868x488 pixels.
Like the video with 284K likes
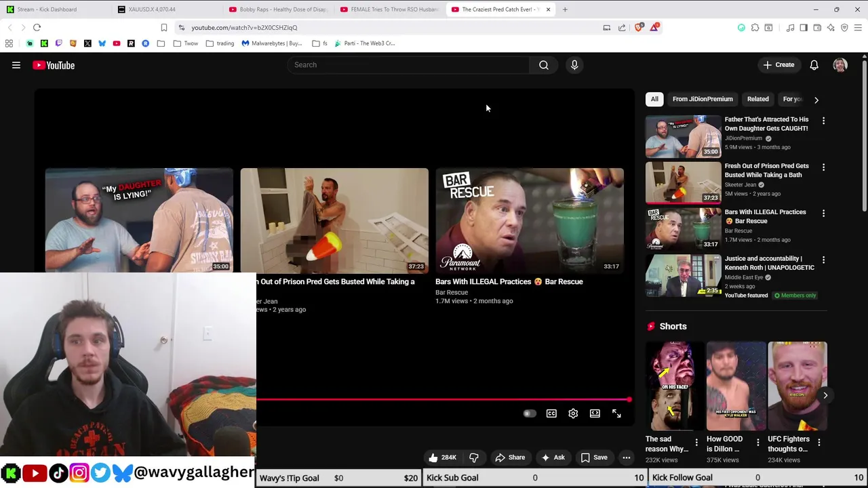pyautogui.click(x=441, y=457)
